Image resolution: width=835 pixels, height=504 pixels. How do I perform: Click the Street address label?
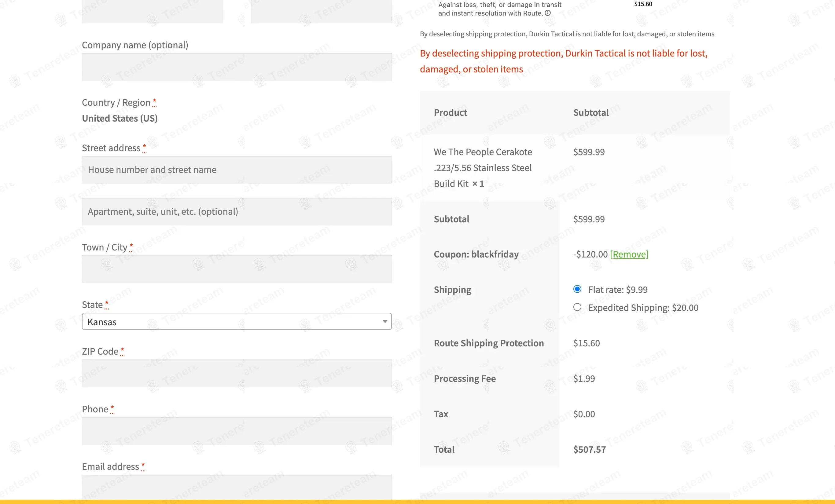click(111, 148)
